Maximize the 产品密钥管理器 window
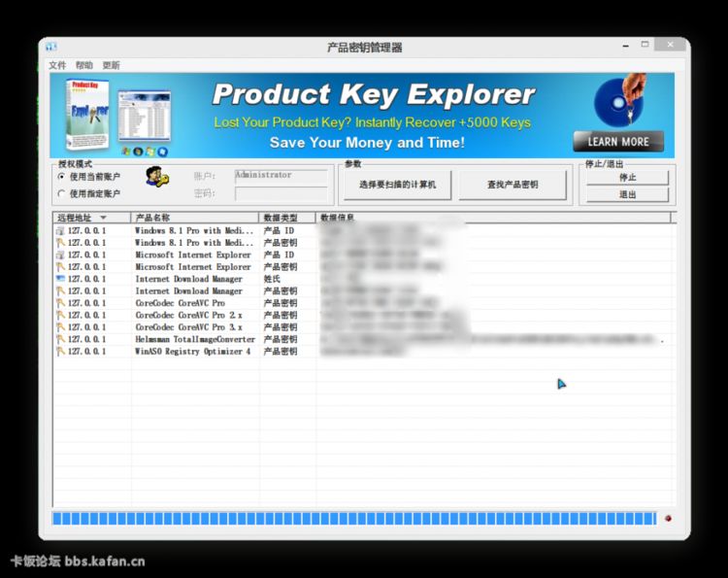Screen dimensions: 728x578 click(x=645, y=45)
